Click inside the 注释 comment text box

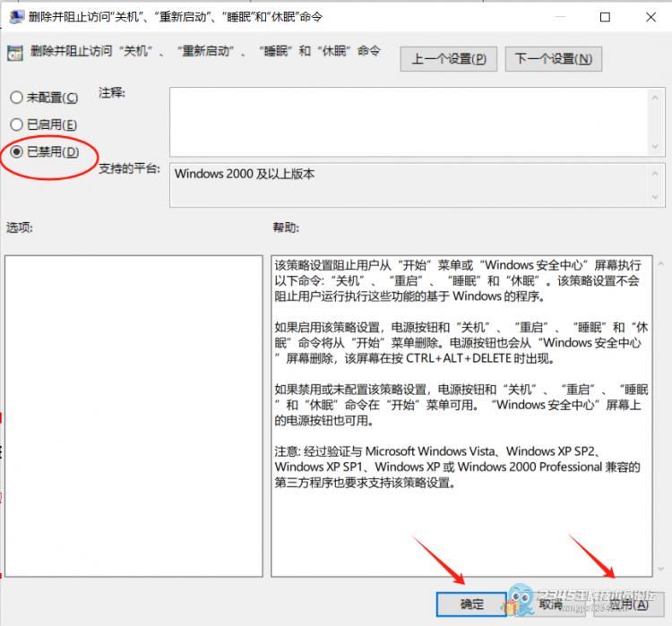point(409,122)
